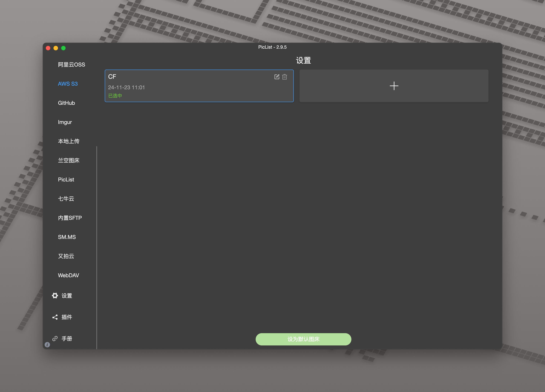Screen dimensions: 545x392
Task: Add a new configuration with plus card
Action: (x=394, y=86)
